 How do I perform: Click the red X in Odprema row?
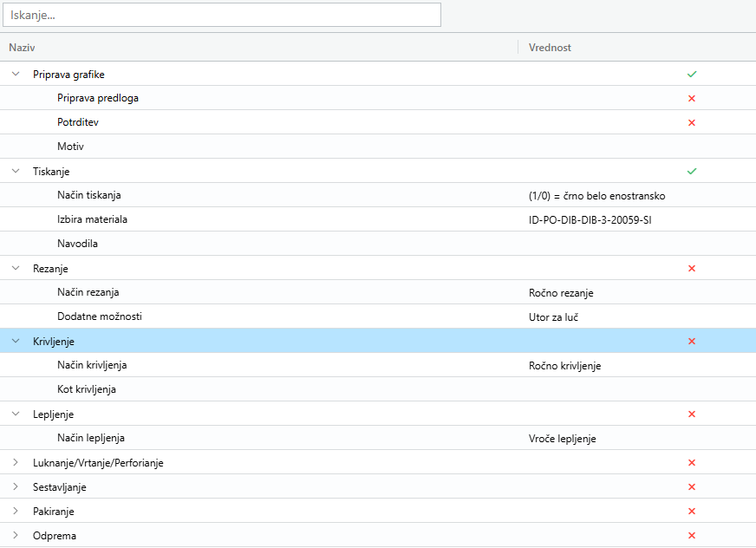tap(691, 536)
